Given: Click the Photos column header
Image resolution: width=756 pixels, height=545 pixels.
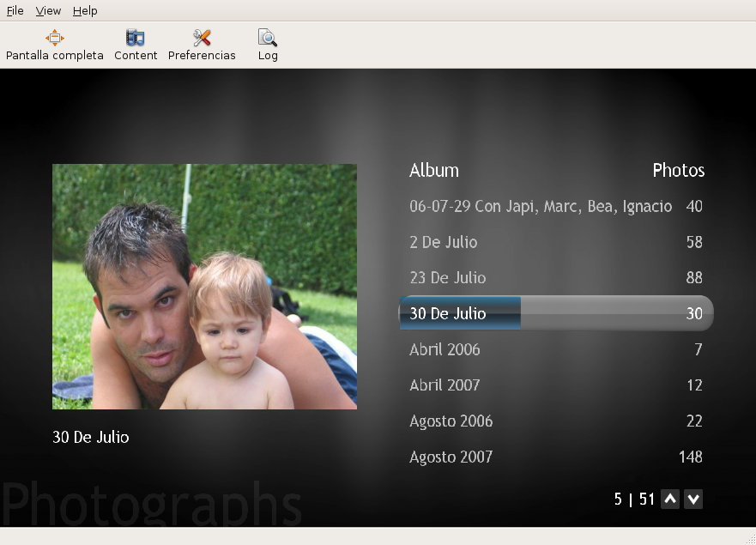Looking at the screenshot, I should coord(678,171).
